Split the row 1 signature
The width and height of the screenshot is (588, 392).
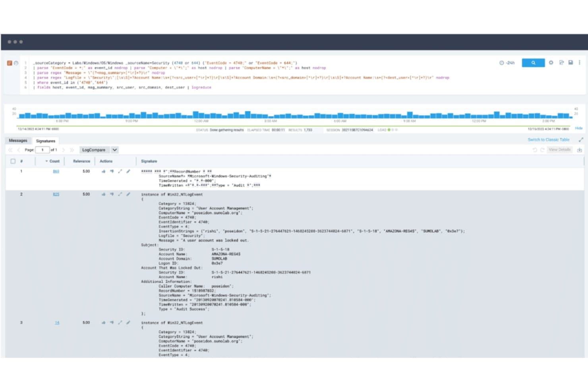(x=120, y=172)
